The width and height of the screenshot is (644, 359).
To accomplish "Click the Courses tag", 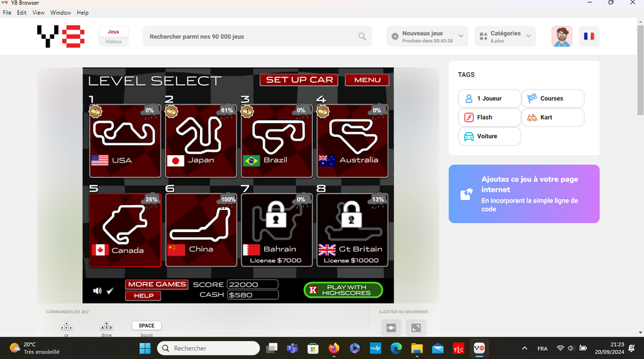I will [x=553, y=99].
